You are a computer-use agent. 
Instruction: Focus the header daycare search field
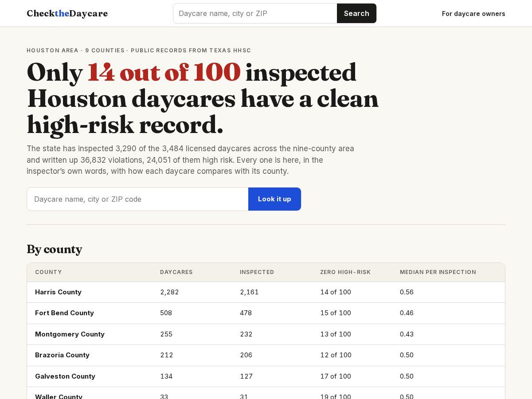[x=255, y=13]
